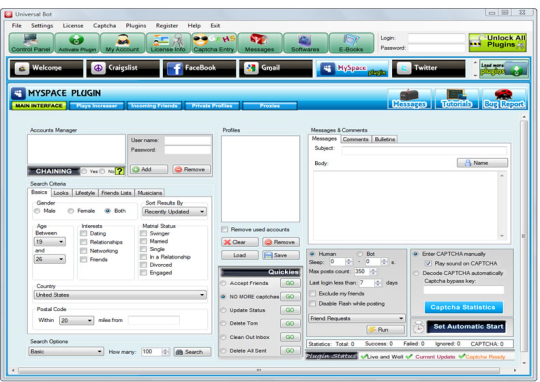Image resolution: width=540 pixels, height=382 pixels.
Task: Open the Friend Requests action dropdown
Action: click(x=356, y=318)
